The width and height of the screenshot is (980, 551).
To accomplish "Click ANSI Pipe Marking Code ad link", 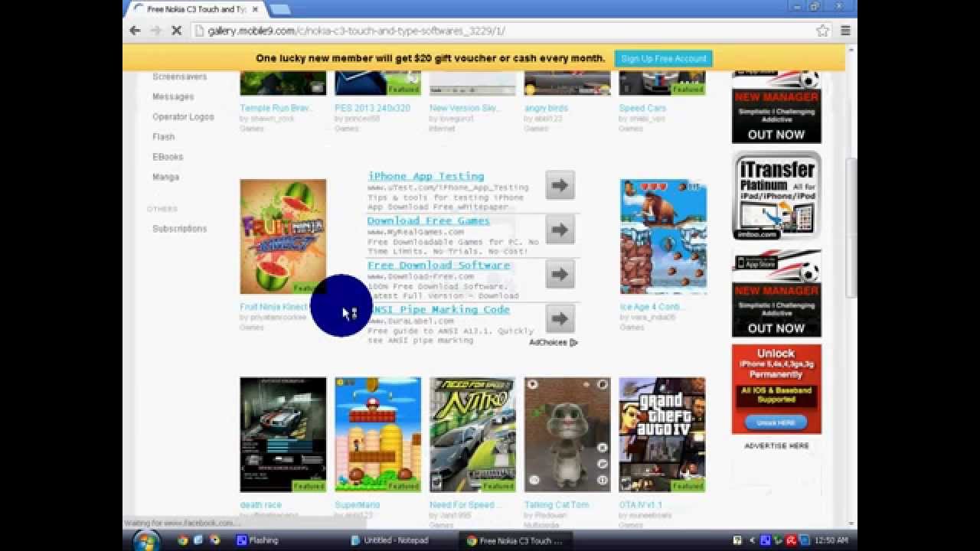I will [x=441, y=309].
